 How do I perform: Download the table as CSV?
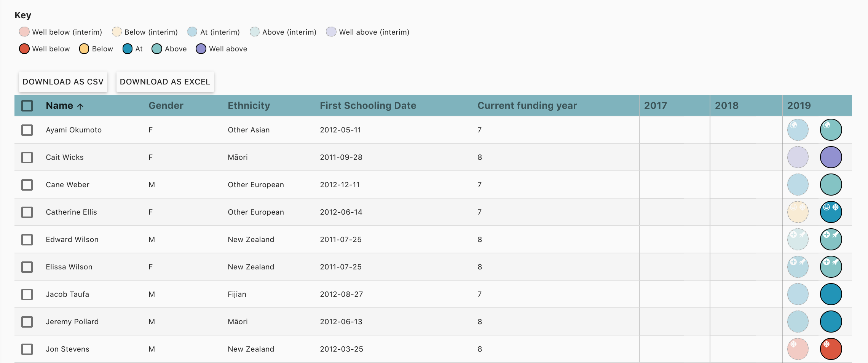(63, 82)
